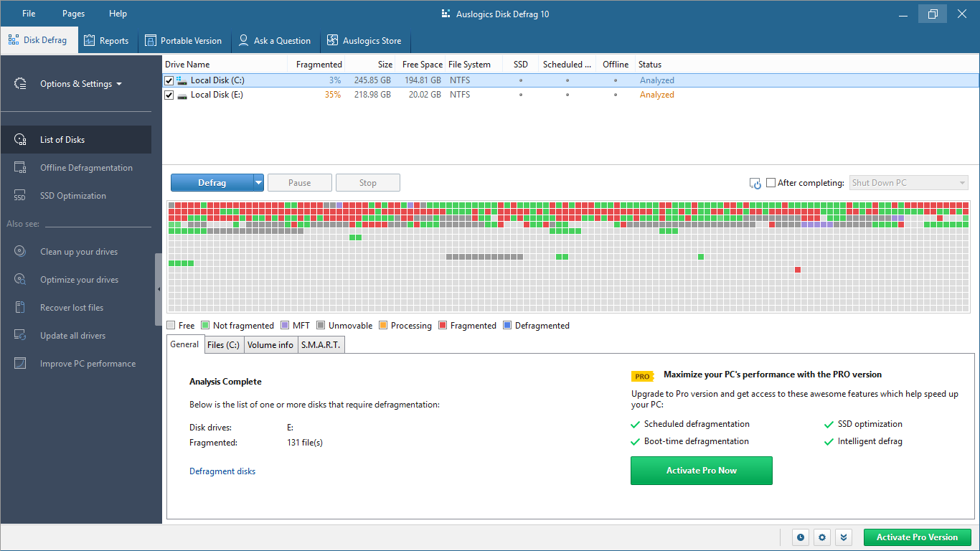The width and height of the screenshot is (980, 551).
Task: Click the gear settings icon in status bar
Action: (x=822, y=537)
